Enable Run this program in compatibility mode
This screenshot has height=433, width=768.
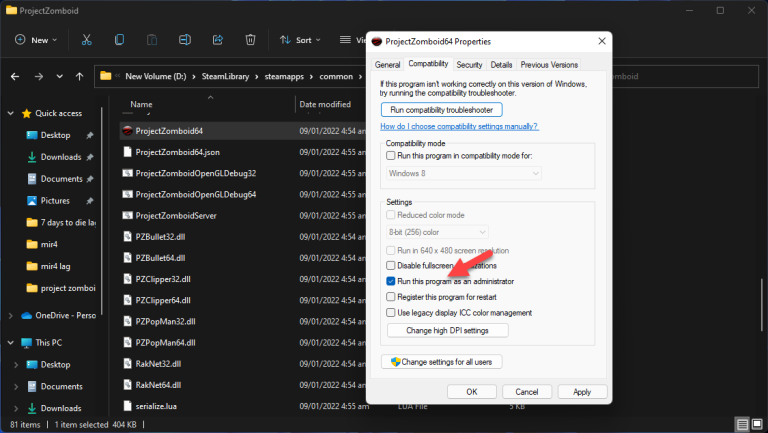pyautogui.click(x=390, y=156)
